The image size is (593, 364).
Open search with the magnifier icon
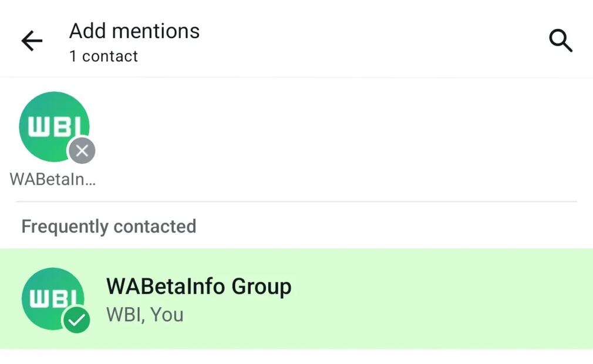(560, 41)
